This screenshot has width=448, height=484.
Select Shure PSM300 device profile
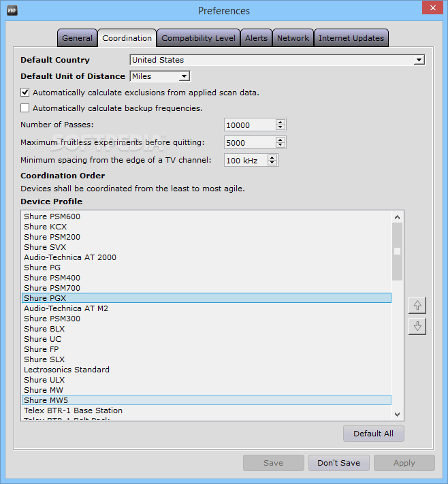tap(206, 319)
